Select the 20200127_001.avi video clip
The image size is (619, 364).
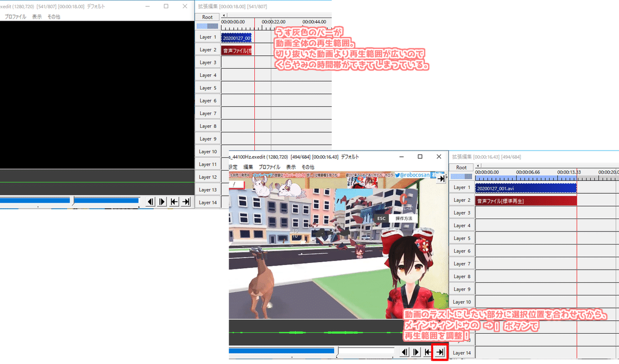526,189
